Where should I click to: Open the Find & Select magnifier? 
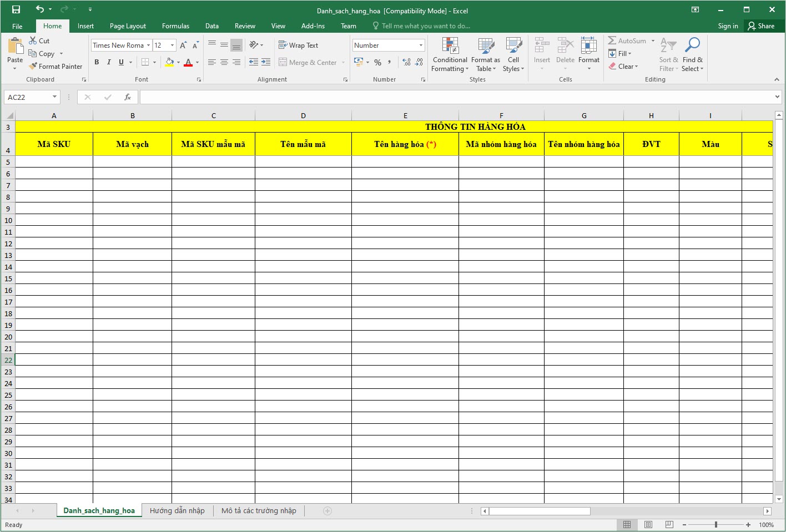tap(692, 45)
